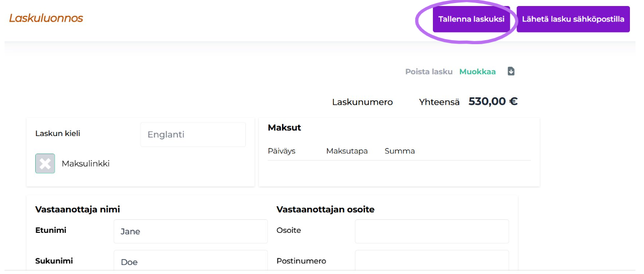Click the Maksut section heading

point(285,127)
